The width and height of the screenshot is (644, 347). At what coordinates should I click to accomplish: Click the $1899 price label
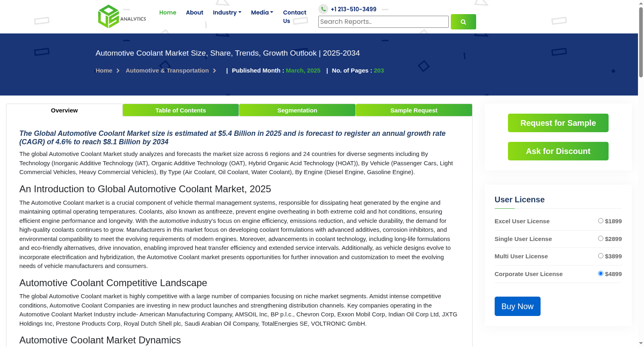613,221
